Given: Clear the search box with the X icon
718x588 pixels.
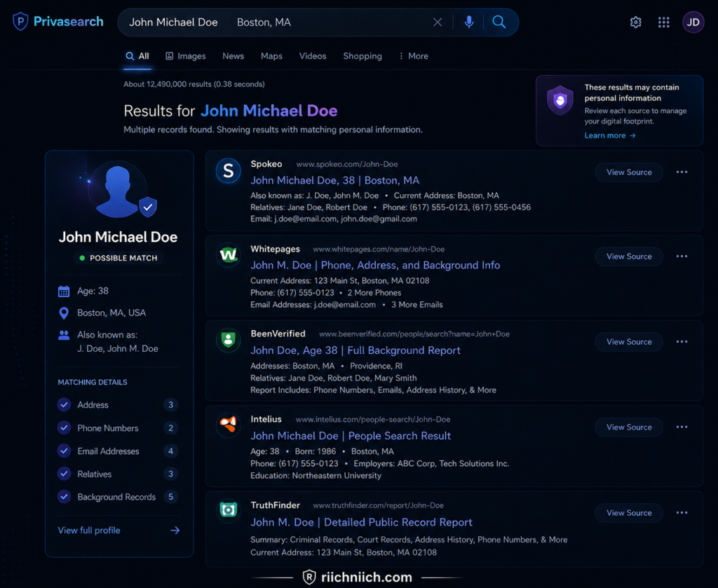Looking at the screenshot, I should point(438,22).
